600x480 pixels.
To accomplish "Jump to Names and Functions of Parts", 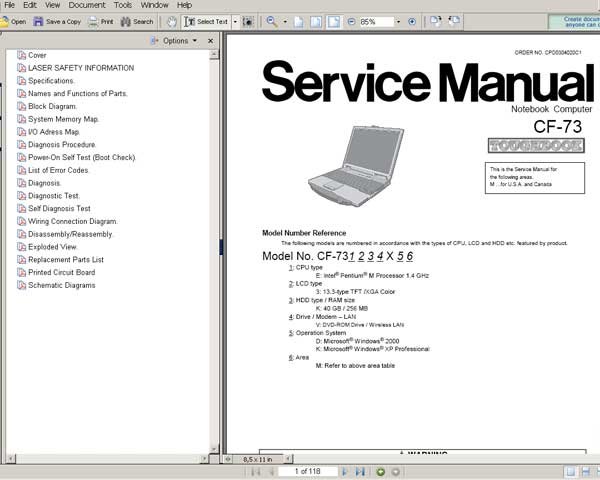I will pyautogui.click(x=78, y=93).
